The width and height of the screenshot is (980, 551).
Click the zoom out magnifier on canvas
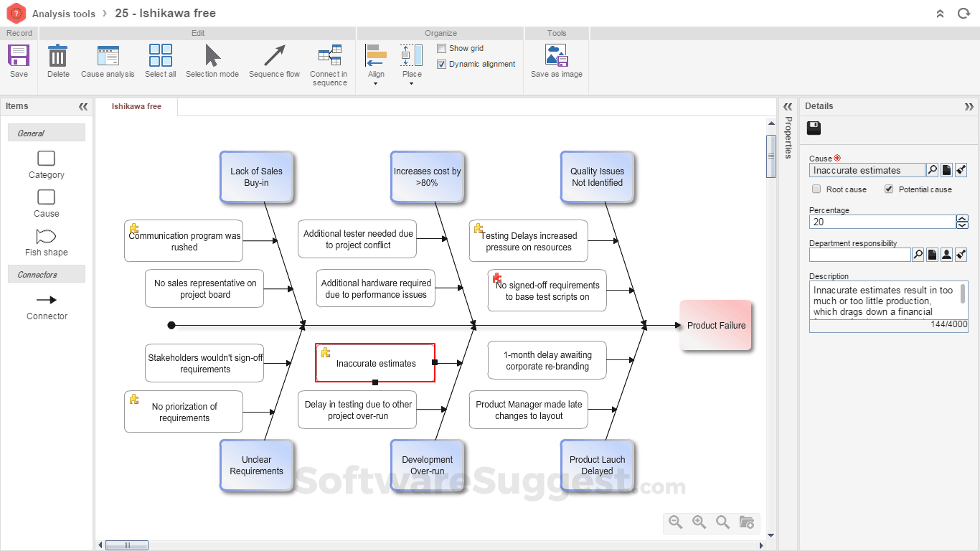tap(675, 522)
